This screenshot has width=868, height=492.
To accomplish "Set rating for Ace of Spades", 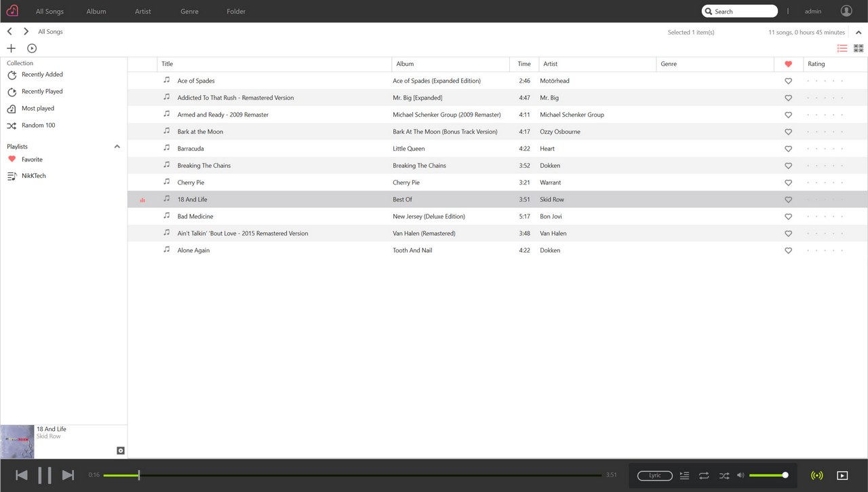I will pyautogui.click(x=825, y=81).
